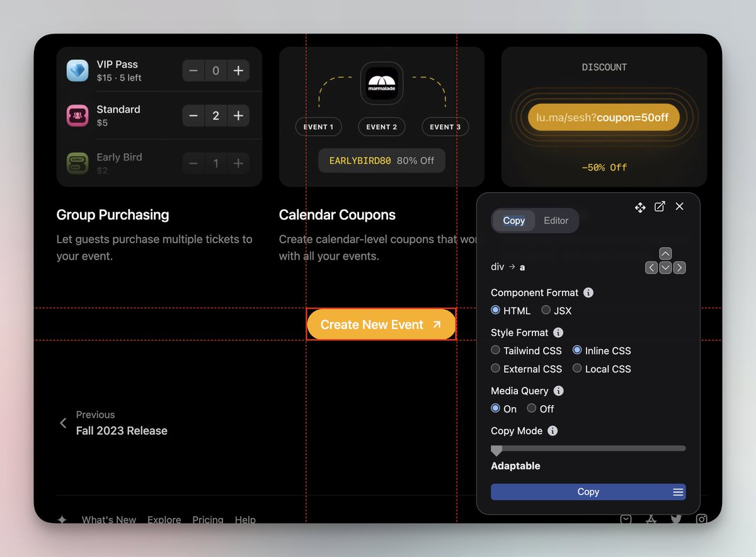Image resolution: width=756 pixels, height=557 pixels.
Task: Click the marmalade logo tile
Action: click(382, 83)
